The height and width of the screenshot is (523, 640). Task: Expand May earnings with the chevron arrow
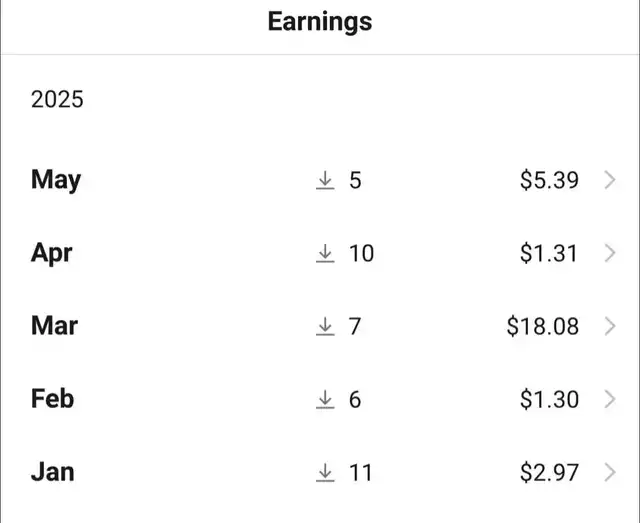[611, 181]
